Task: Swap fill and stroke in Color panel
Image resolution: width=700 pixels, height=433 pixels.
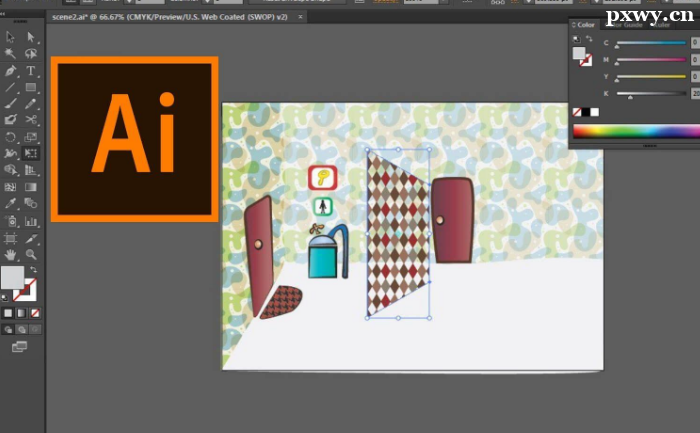Action: [x=589, y=41]
